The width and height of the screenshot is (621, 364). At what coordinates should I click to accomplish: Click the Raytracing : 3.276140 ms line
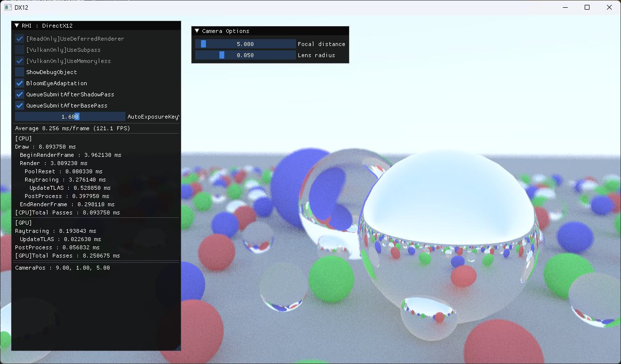65,180
